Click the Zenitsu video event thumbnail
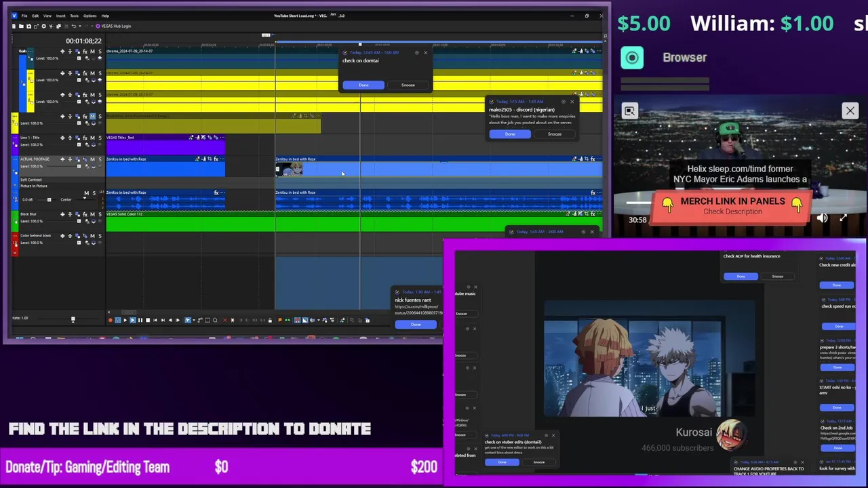 [x=290, y=169]
